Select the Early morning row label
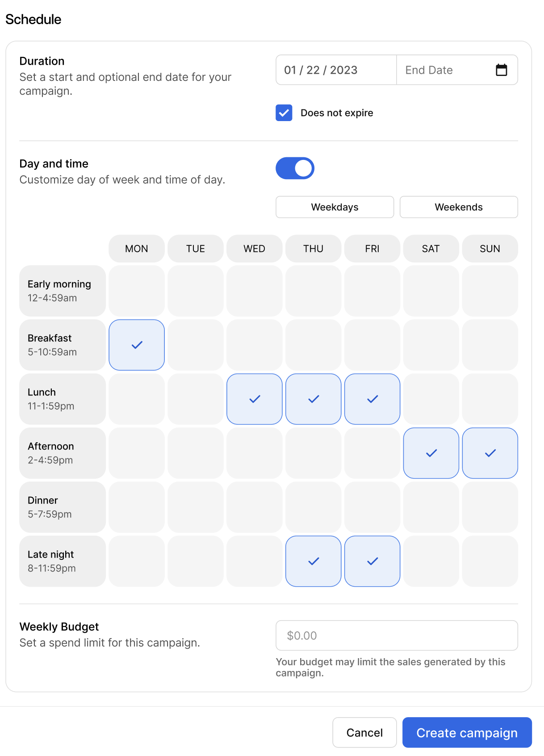Viewport: 544px width, 756px height. 63,291
